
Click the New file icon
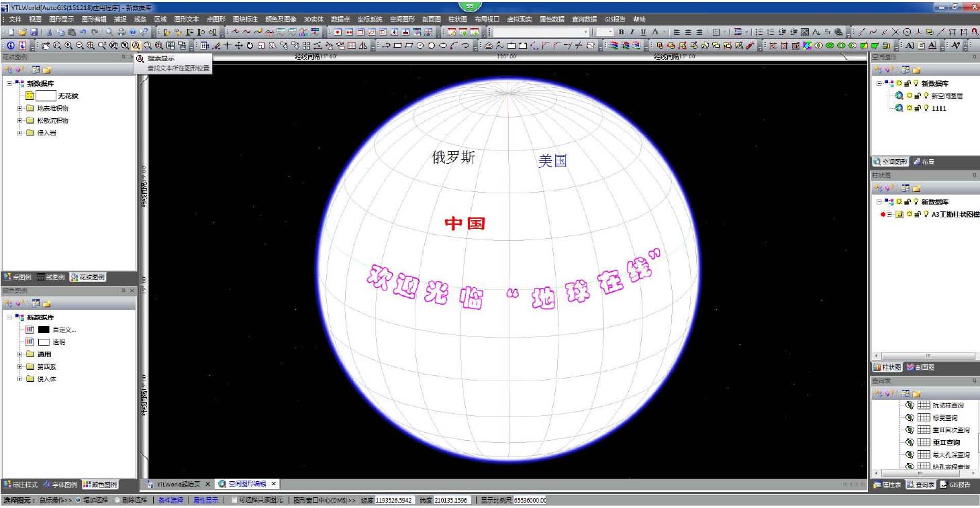pos(11,32)
